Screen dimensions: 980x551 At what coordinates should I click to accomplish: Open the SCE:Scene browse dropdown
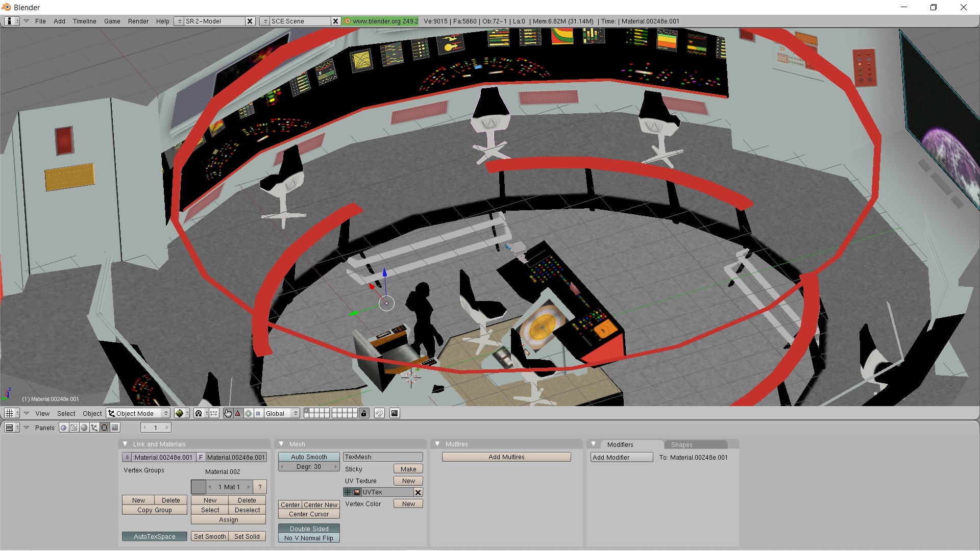pos(265,21)
